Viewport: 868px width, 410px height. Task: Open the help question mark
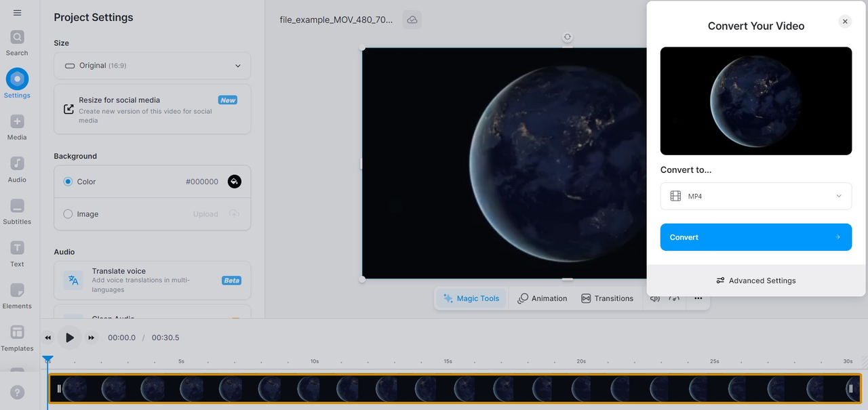point(18,392)
